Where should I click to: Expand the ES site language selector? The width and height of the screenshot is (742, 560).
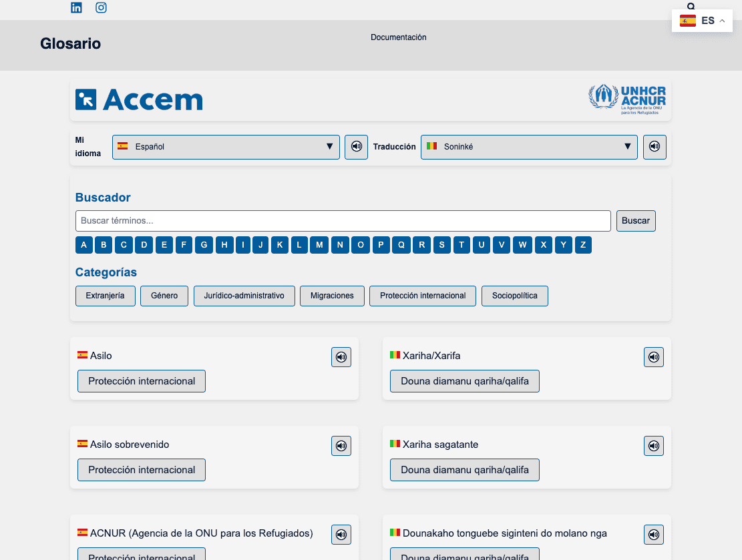(x=702, y=21)
